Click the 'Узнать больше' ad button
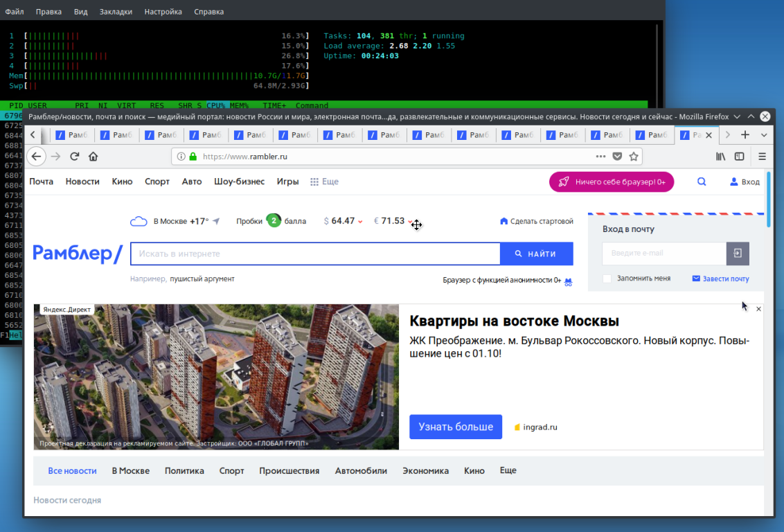Screen dimensions: 784x532 click(x=455, y=427)
